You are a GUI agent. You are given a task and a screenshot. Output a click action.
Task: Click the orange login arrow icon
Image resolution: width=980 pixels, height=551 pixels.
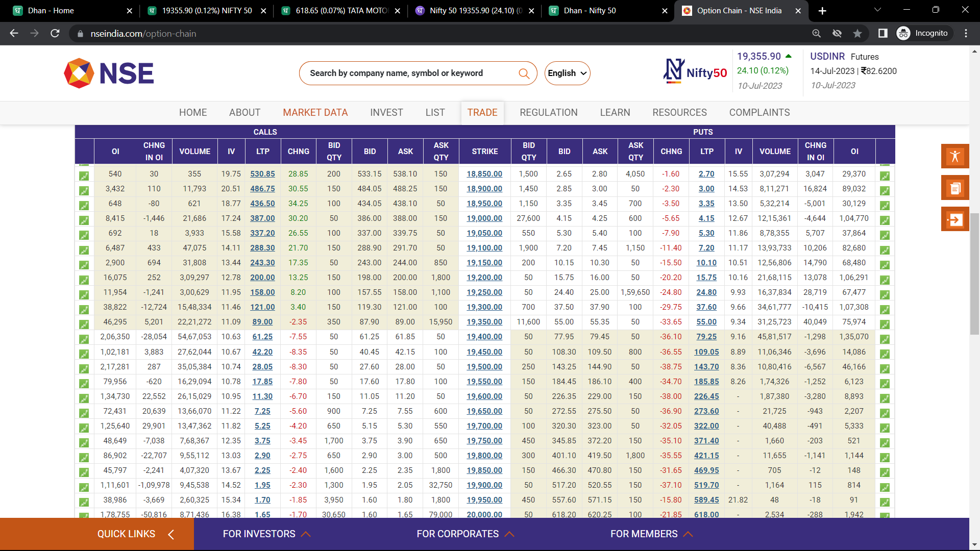(955, 220)
